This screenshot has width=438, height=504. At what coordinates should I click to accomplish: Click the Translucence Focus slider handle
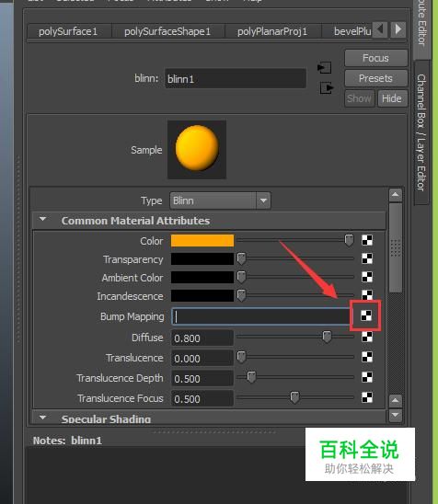pyautogui.click(x=294, y=397)
